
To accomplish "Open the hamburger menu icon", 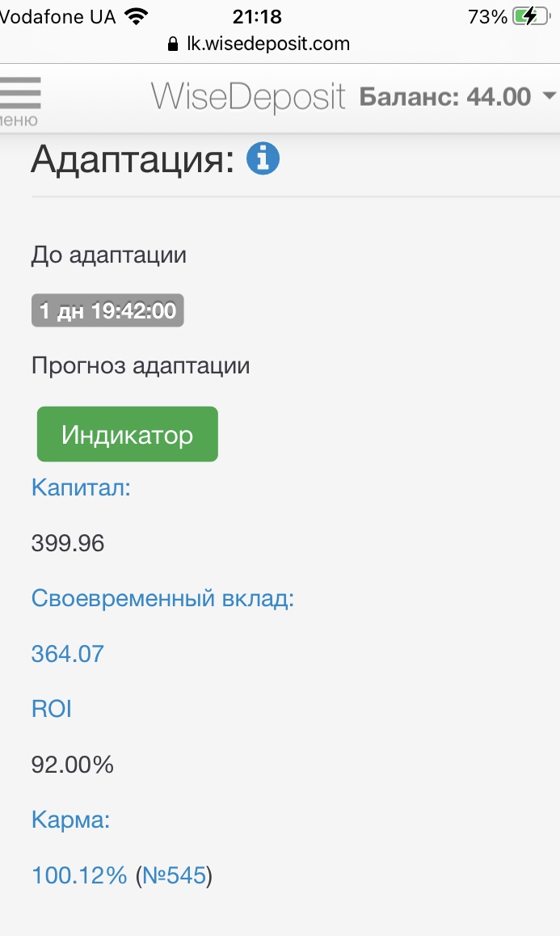I will [19, 96].
